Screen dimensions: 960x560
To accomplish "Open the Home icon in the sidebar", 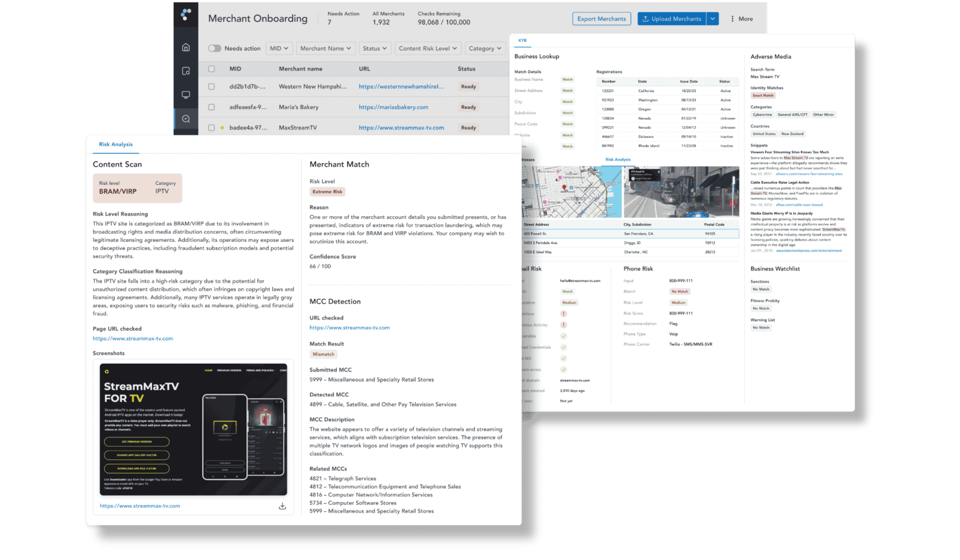I will (186, 46).
